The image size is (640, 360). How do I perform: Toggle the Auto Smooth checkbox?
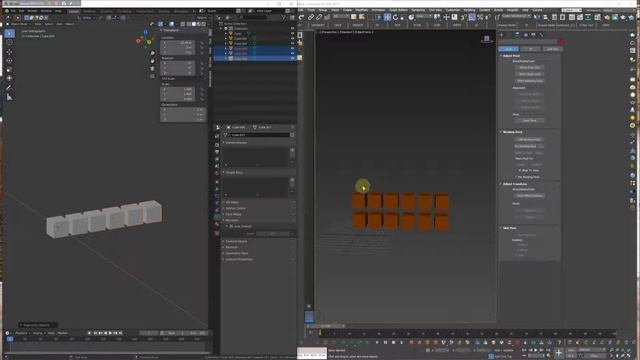click(231, 226)
